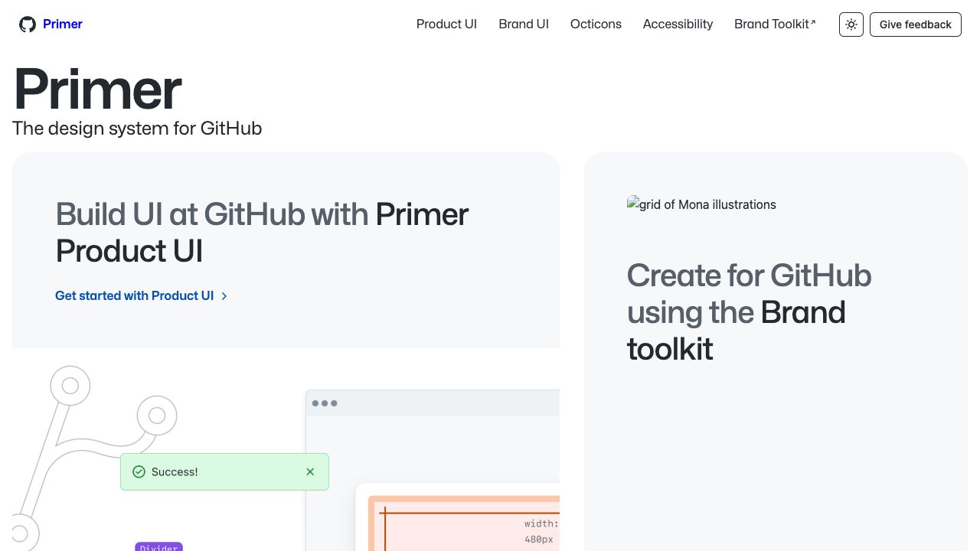
Task: Click the Primer wordmark to go home
Action: click(63, 24)
